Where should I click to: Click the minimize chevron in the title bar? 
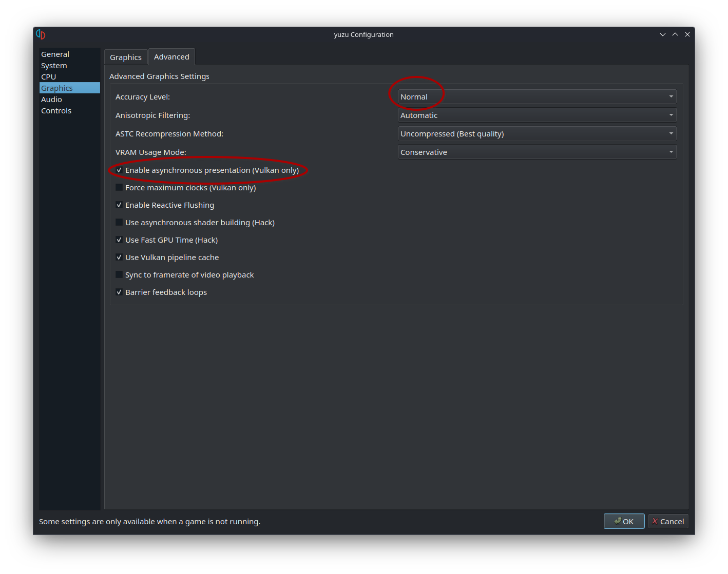[663, 34]
